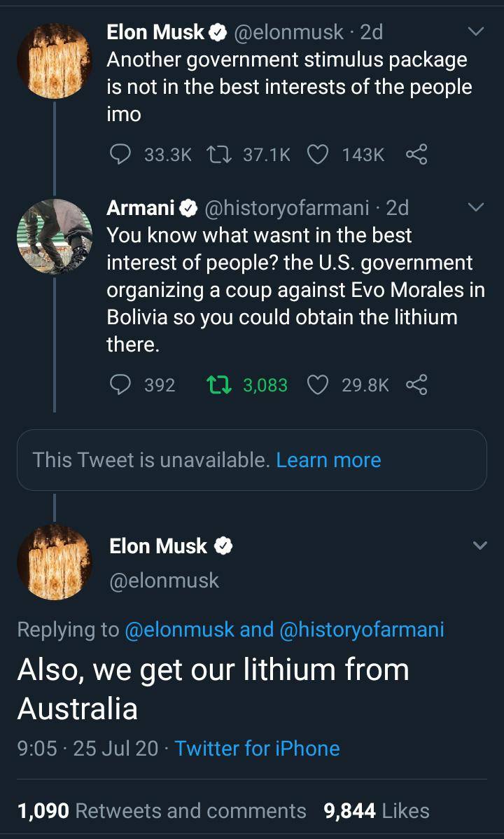This screenshot has height=839, width=504.
Task: Share Elon's stimulus package tweet
Action: tap(416, 154)
